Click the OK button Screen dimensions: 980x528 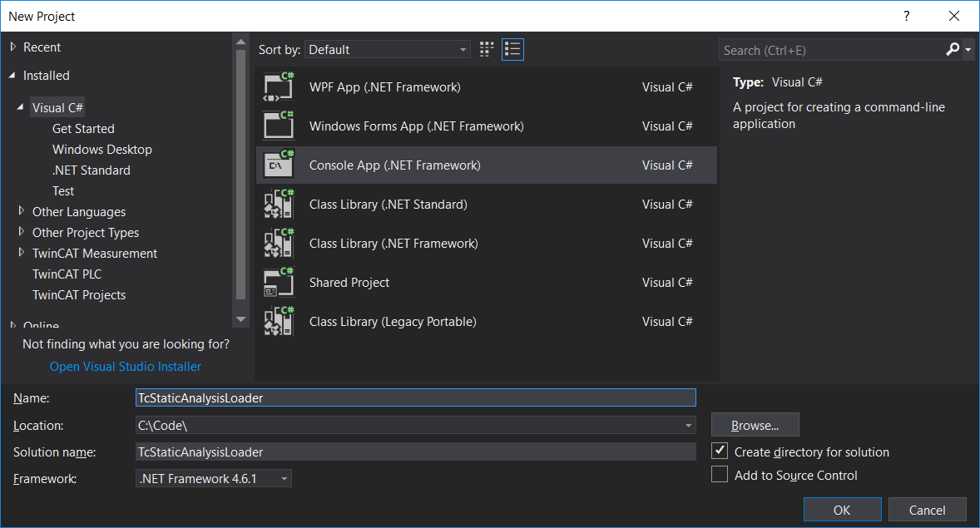842,510
